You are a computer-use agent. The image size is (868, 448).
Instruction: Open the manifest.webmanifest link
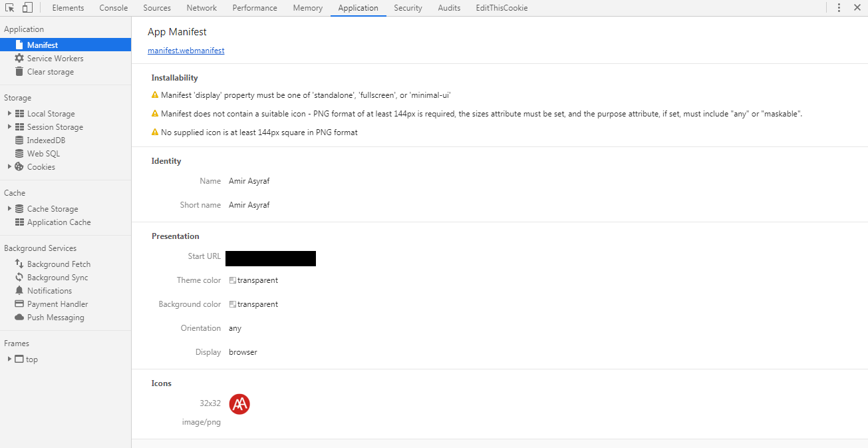coord(186,50)
